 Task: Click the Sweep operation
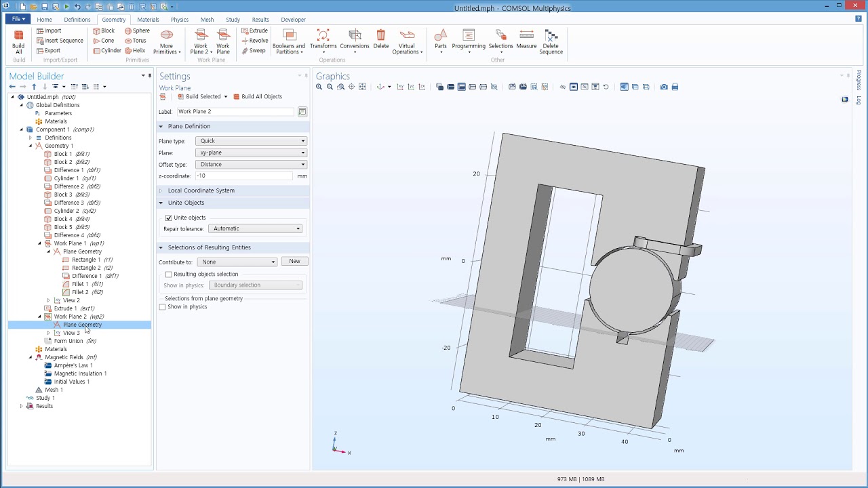coord(253,51)
